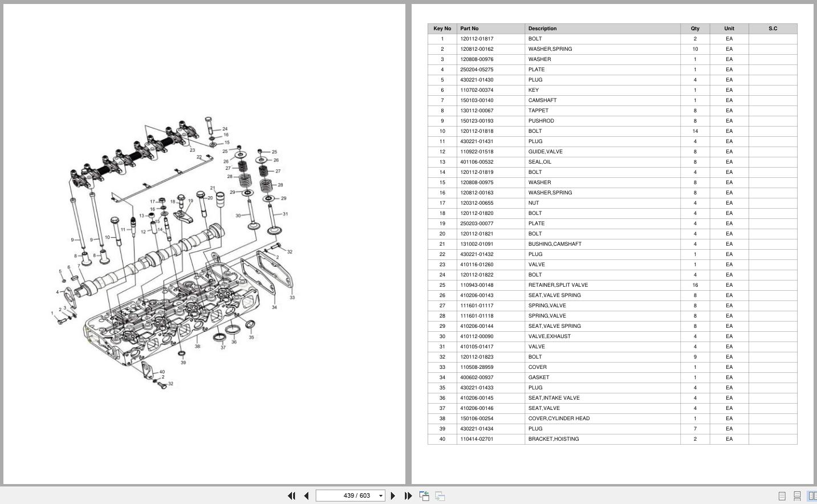The image size is (817, 504).
Task: Switch to continuous scrolling view
Action: [x=797, y=497]
